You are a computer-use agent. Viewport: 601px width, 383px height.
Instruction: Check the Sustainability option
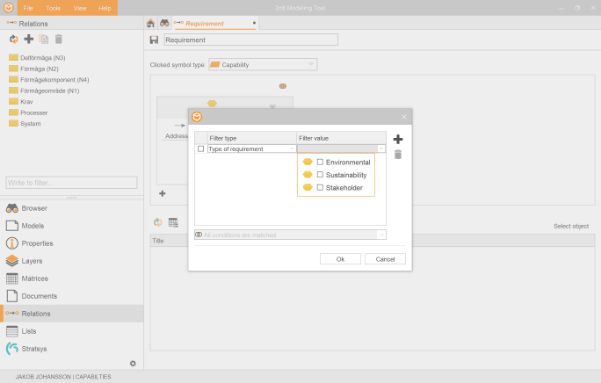320,175
